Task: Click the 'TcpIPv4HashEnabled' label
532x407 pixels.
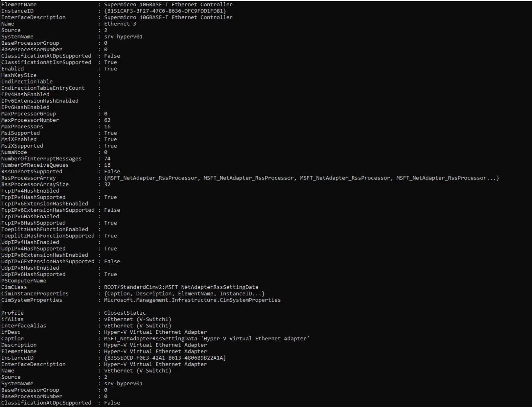Action: tap(30, 191)
